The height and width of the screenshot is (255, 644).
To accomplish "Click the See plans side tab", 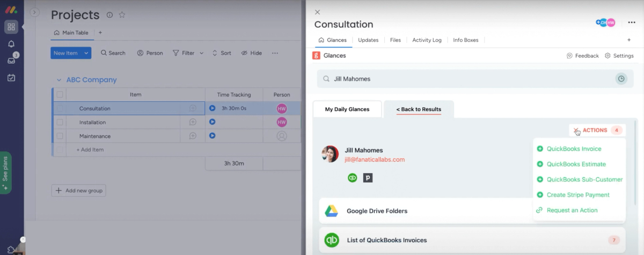I will pyautogui.click(x=6, y=173).
